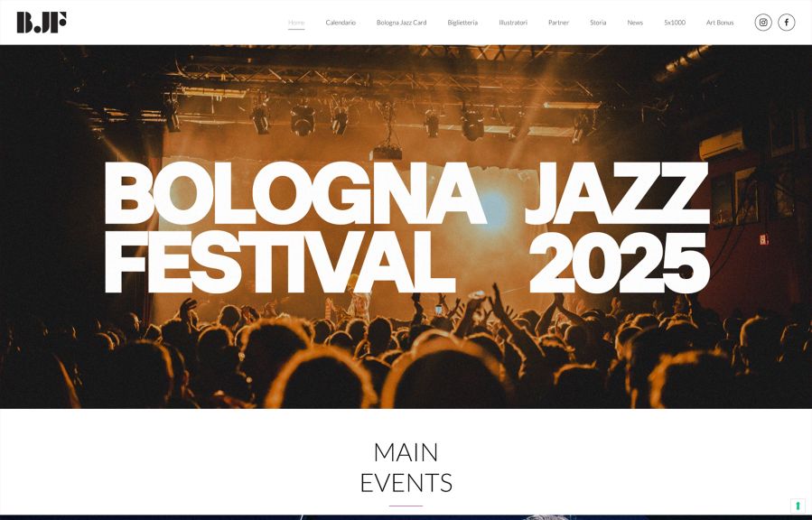Open the 5x1000 link
The width and height of the screenshot is (812, 520).
(x=674, y=23)
